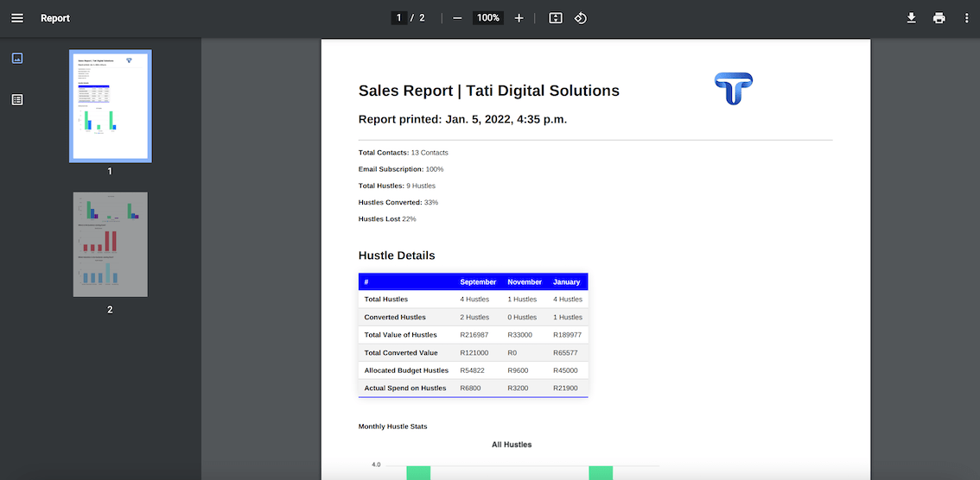Image resolution: width=980 pixels, height=480 pixels.
Task: Click the total page count 2
Action: 422,18
